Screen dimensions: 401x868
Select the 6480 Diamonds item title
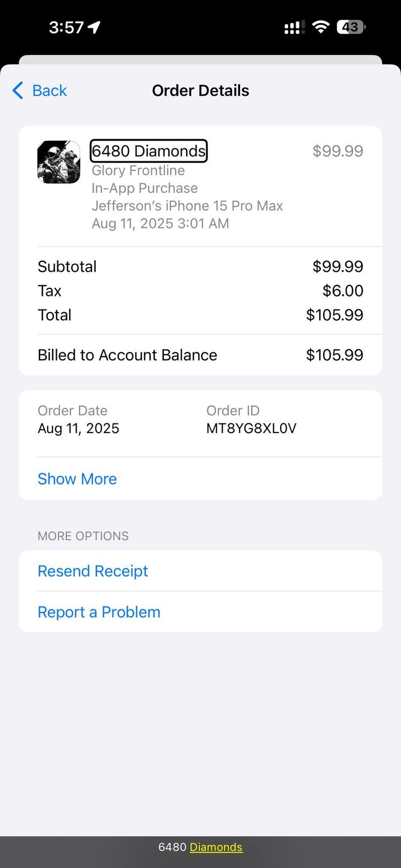149,151
